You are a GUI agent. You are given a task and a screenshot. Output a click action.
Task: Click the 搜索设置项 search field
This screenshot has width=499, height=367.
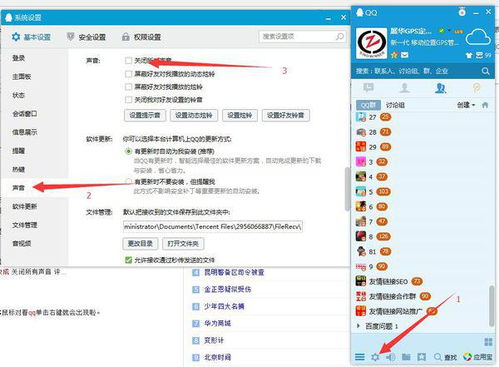tap(302, 37)
